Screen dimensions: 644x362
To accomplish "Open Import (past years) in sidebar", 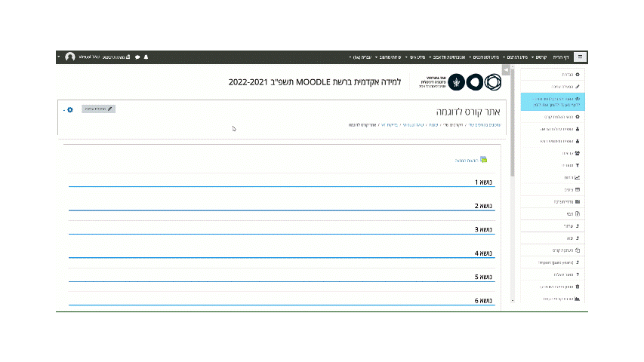I will (553, 262).
